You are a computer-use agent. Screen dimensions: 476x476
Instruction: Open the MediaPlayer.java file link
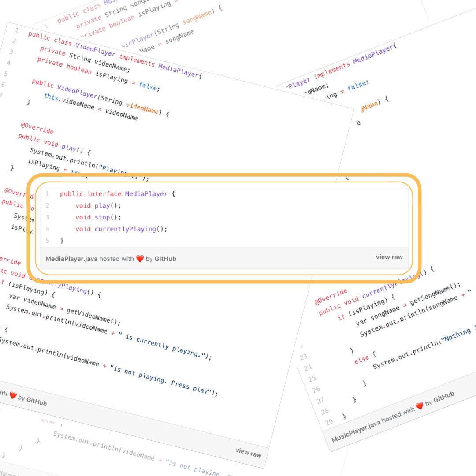click(x=71, y=259)
